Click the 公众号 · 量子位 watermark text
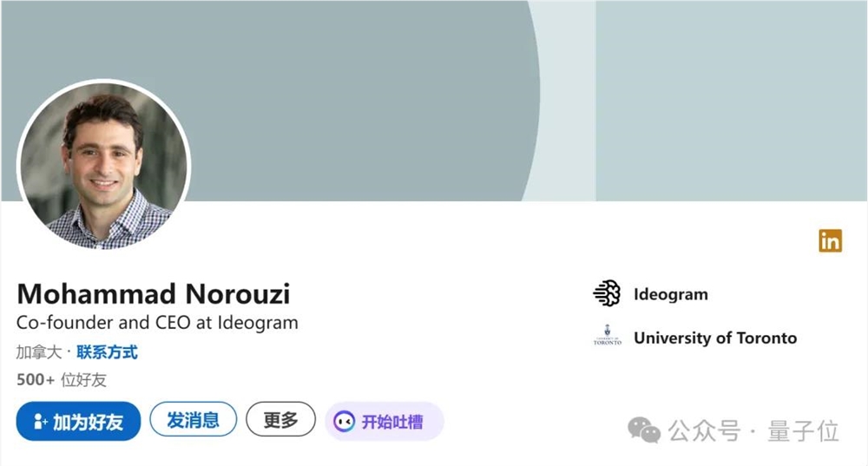This screenshot has width=868, height=466. point(753,430)
